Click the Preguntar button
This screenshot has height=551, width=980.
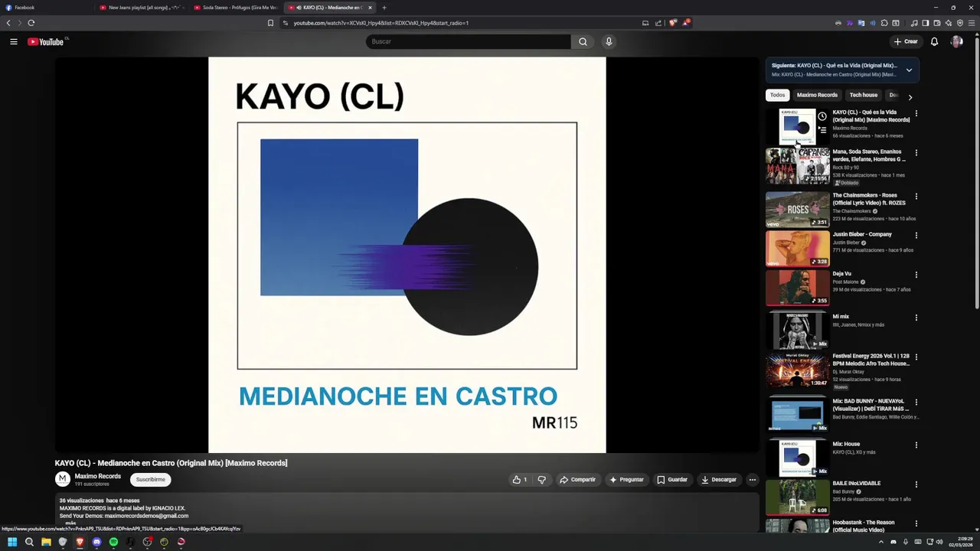click(x=626, y=480)
